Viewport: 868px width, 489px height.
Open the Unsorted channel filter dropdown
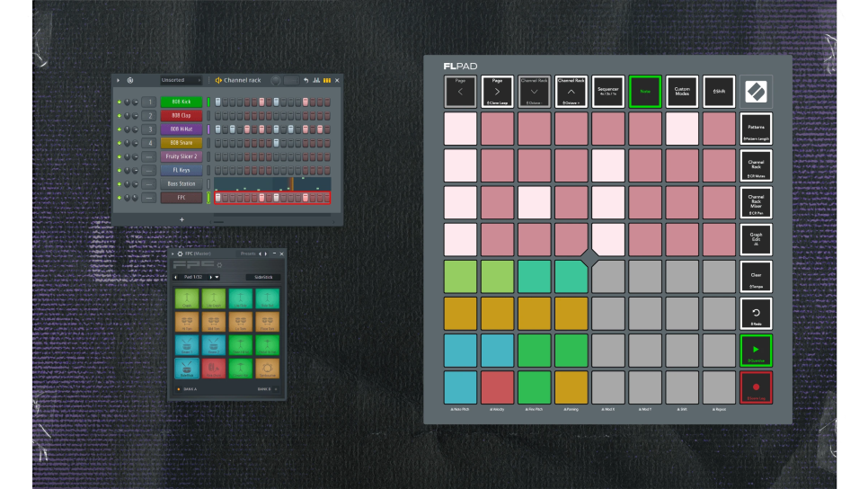tap(181, 80)
